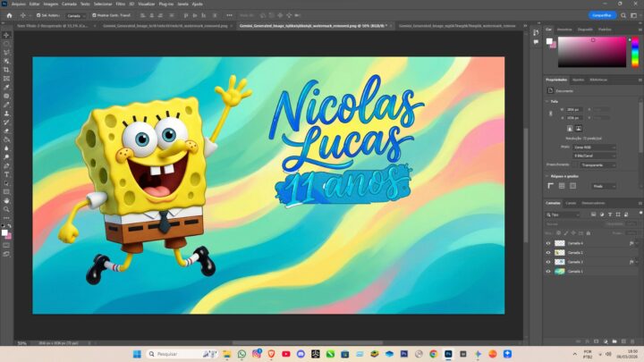The height and width of the screenshot is (362, 644).
Task: Hide the Camada 4 layer
Action: click(x=548, y=243)
